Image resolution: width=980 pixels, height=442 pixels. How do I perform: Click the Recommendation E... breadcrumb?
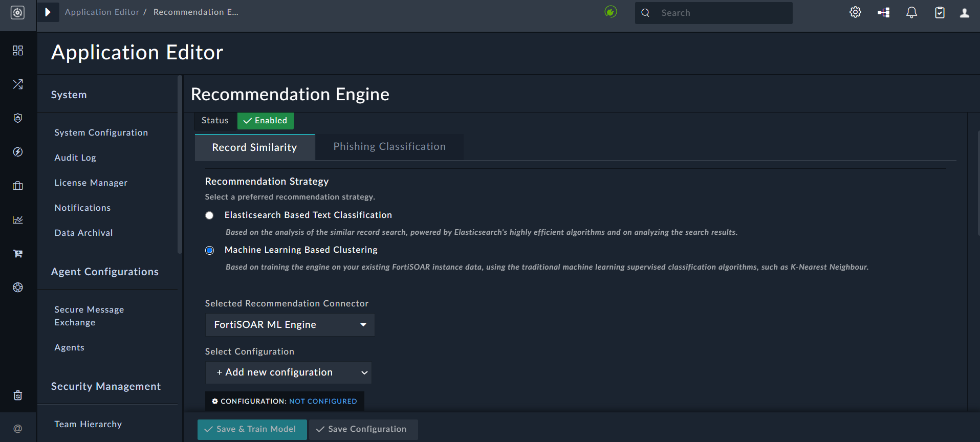pos(196,12)
